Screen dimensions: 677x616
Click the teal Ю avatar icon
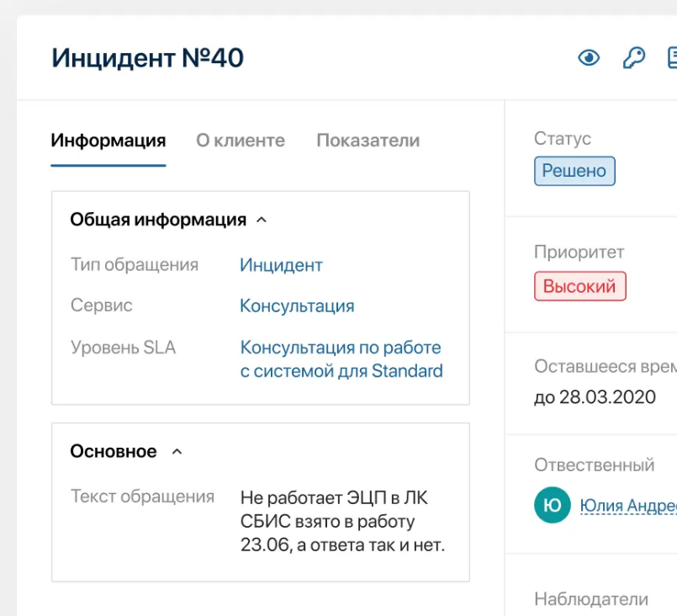tap(553, 505)
